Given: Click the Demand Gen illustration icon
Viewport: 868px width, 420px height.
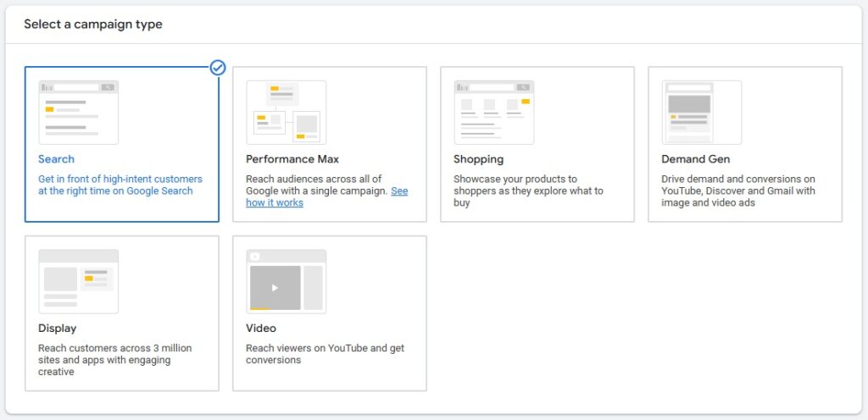Looking at the screenshot, I should (701, 112).
